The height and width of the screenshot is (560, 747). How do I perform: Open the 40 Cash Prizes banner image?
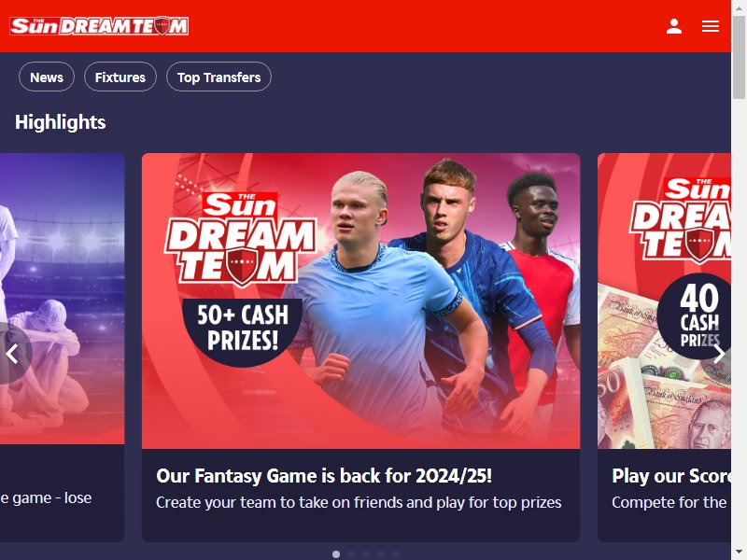[664, 301]
